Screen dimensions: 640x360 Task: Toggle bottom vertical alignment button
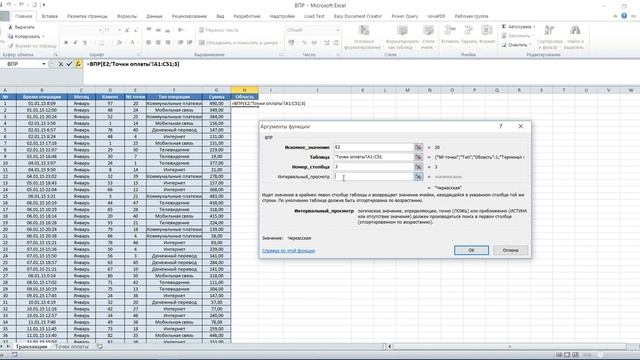coord(168,30)
